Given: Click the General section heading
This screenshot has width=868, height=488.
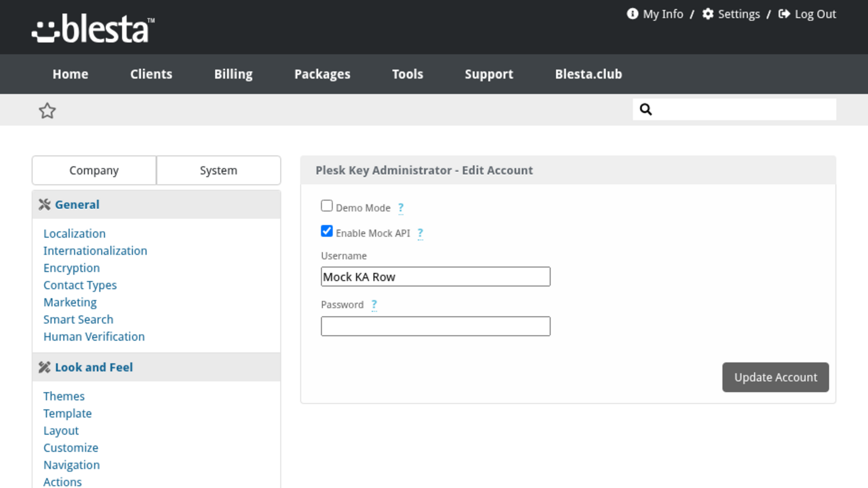Looking at the screenshot, I should point(77,205).
